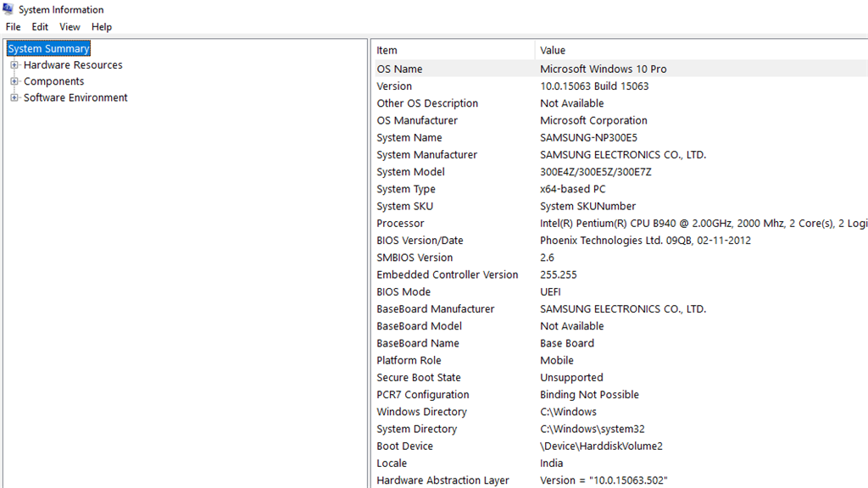Expand the Components category
Screen dimensions: 868x488
click(13, 80)
